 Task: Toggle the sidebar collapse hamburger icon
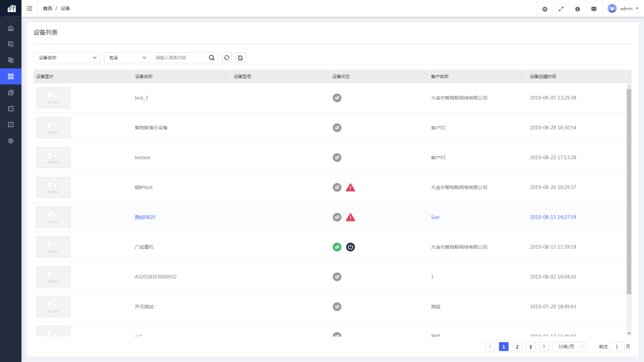pyautogui.click(x=29, y=9)
